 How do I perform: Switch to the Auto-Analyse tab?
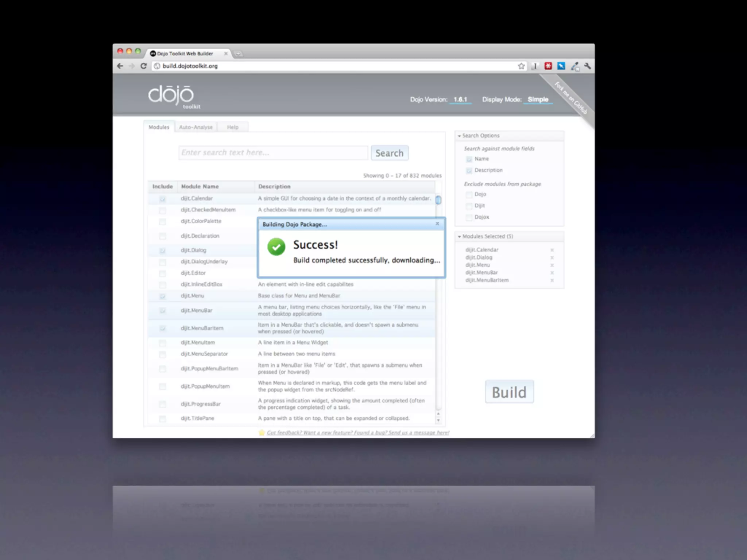(x=196, y=127)
